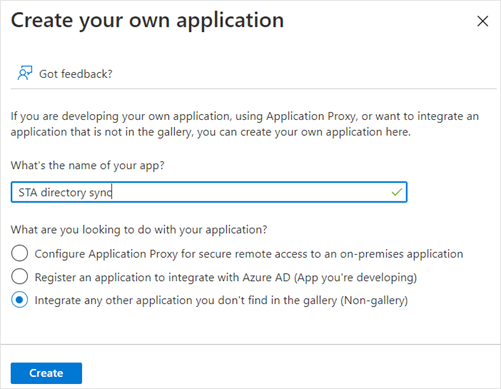
Task: Select Register an application with Azure AD
Action: tap(19, 277)
